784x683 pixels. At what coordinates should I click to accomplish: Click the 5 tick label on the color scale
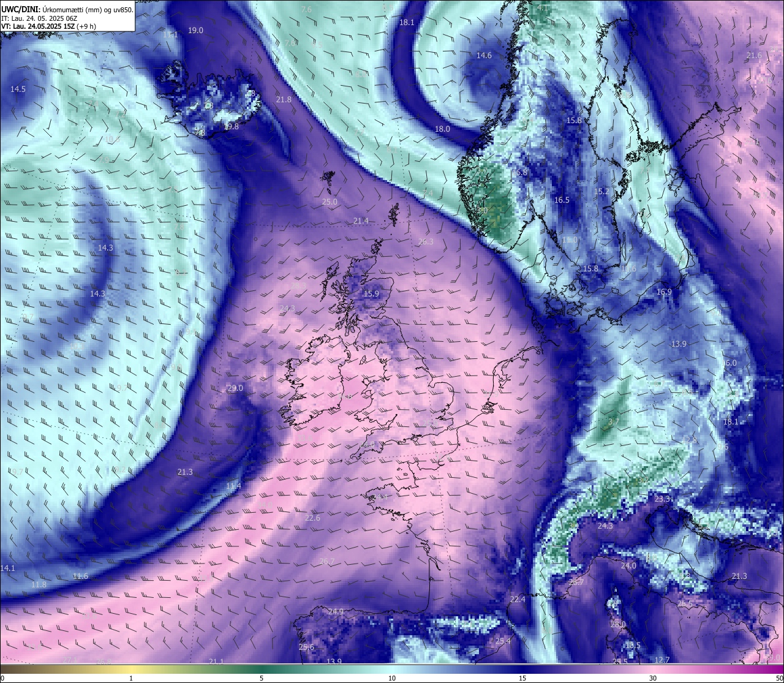[262, 678]
